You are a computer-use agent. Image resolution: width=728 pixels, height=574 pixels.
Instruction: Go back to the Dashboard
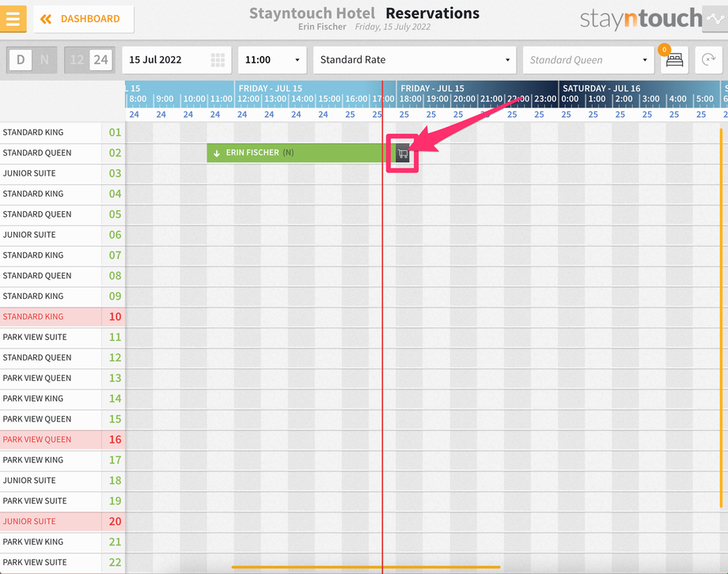click(x=84, y=19)
